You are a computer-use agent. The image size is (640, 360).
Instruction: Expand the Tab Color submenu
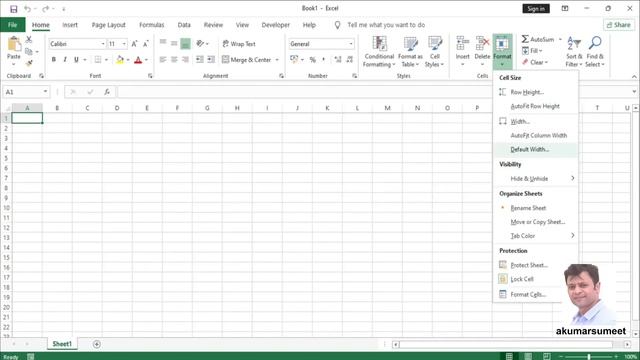click(x=536, y=236)
